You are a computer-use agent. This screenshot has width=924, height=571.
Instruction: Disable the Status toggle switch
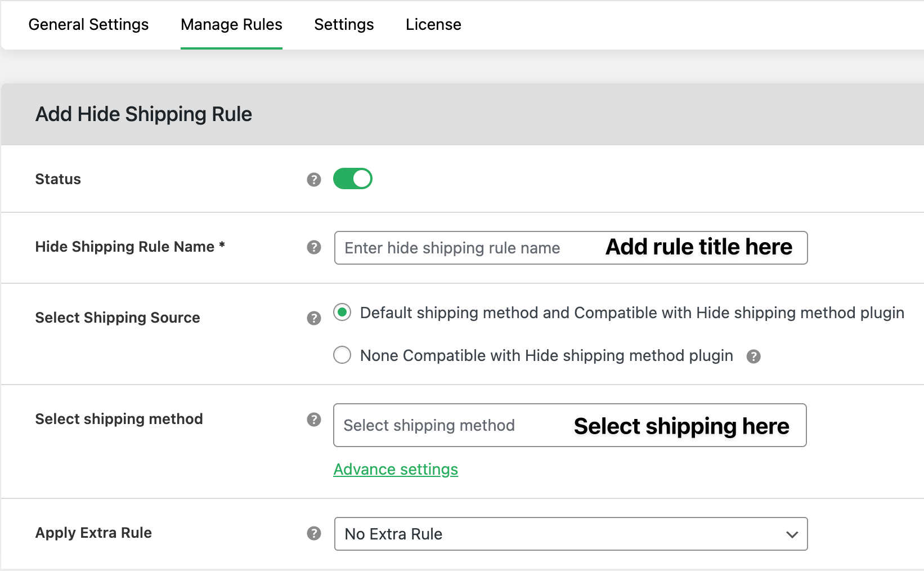(x=353, y=179)
